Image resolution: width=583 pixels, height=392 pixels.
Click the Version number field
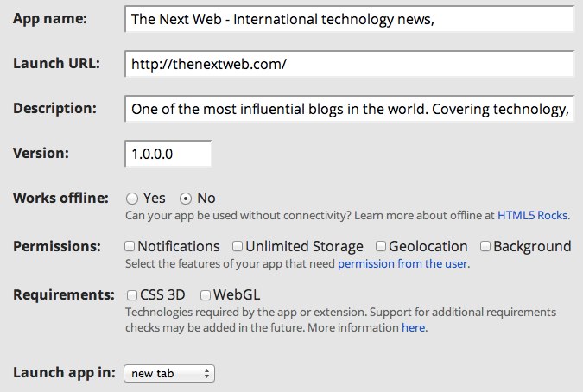click(168, 154)
